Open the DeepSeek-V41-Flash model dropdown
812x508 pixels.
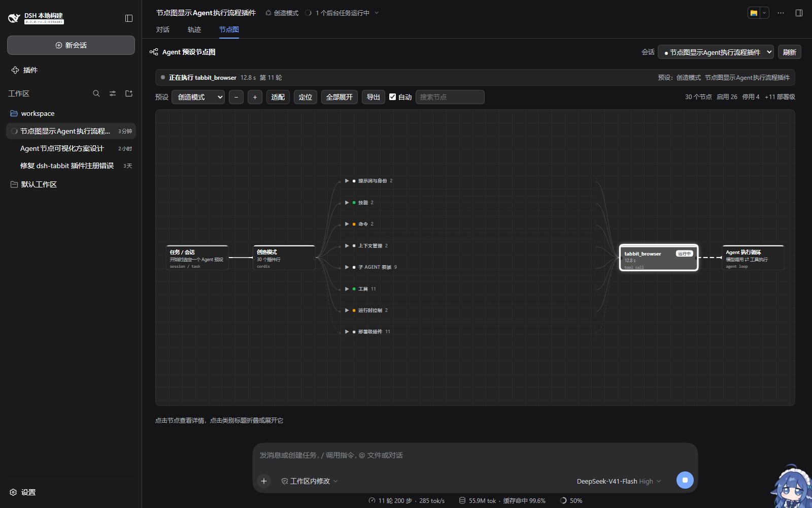tap(619, 481)
